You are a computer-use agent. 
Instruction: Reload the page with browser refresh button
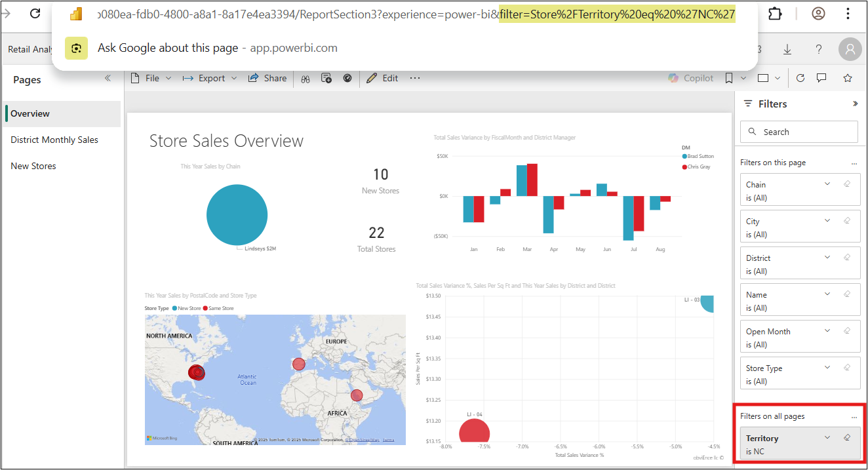pyautogui.click(x=35, y=13)
